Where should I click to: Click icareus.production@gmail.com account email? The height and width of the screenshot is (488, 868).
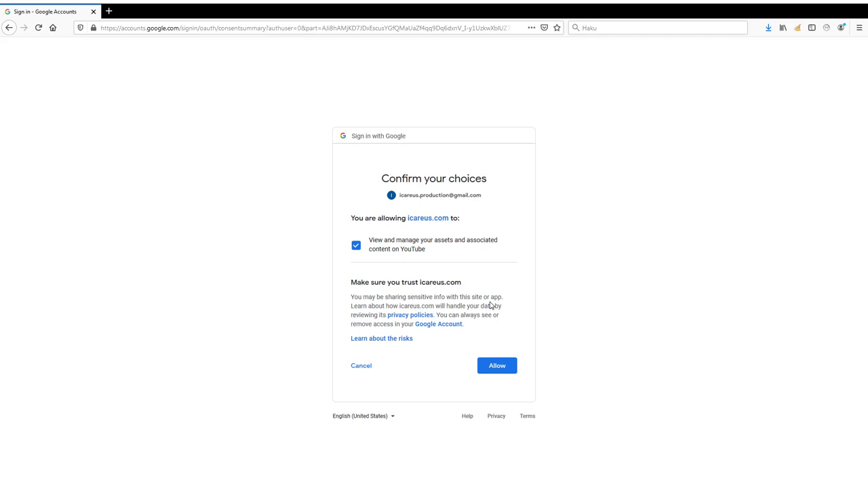tap(440, 195)
